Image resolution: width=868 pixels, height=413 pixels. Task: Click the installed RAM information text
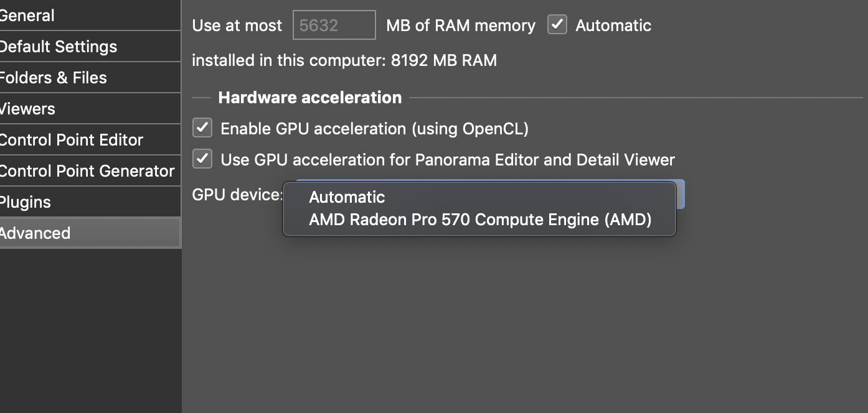pyautogui.click(x=344, y=60)
